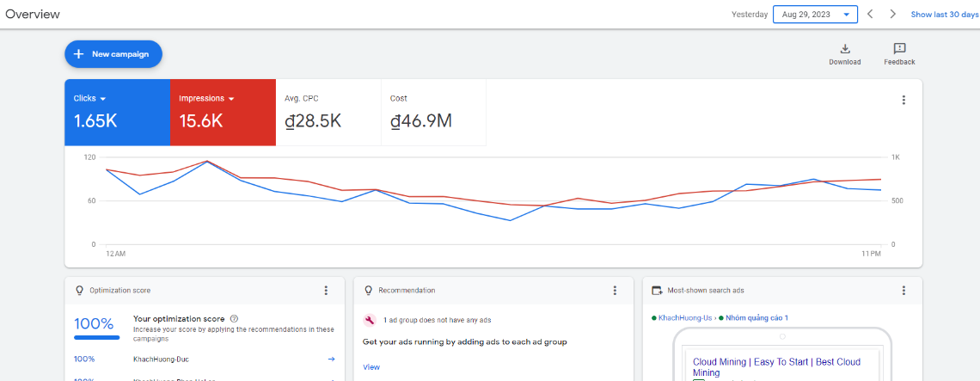Image resolution: width=980 pixels, height=381 pixels.
Task: Open the chart card three-dot menu
Action: pyautogui.click(x=903, y=100)
